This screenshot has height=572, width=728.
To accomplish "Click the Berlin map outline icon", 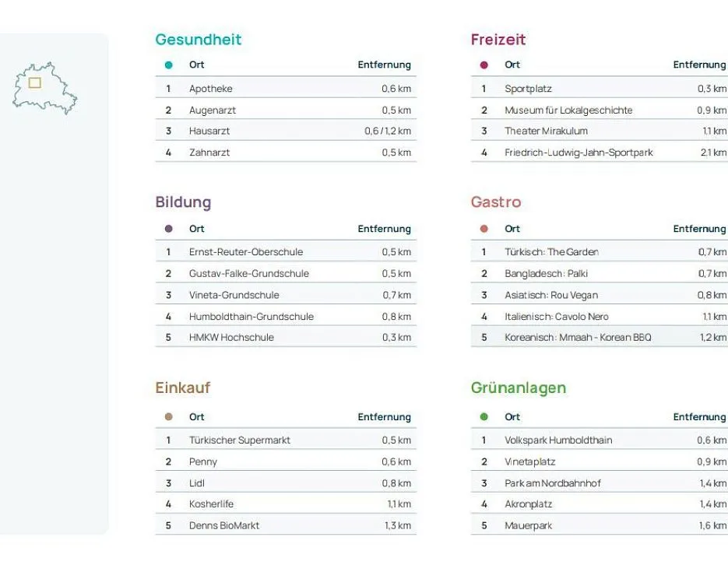I will coord(45,88).
